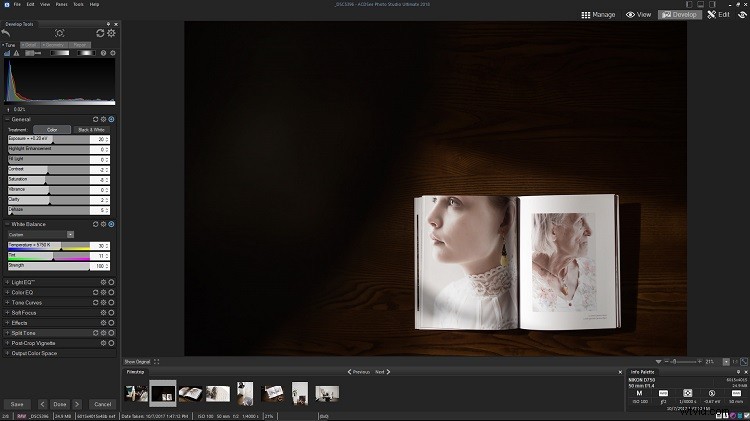Reset Color EQ with its refresh icon
The image size is (750, 421).
(x=95, y=292)
